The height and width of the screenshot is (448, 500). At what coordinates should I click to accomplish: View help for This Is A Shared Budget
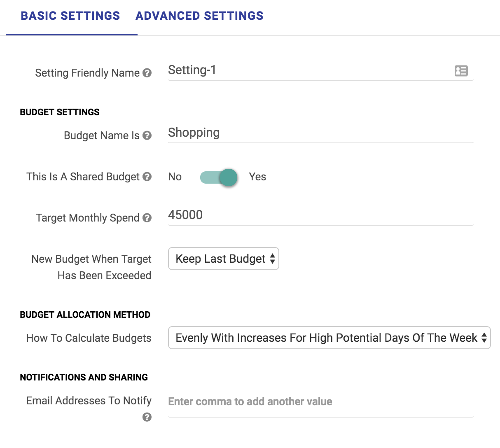[x=147, y=177]
